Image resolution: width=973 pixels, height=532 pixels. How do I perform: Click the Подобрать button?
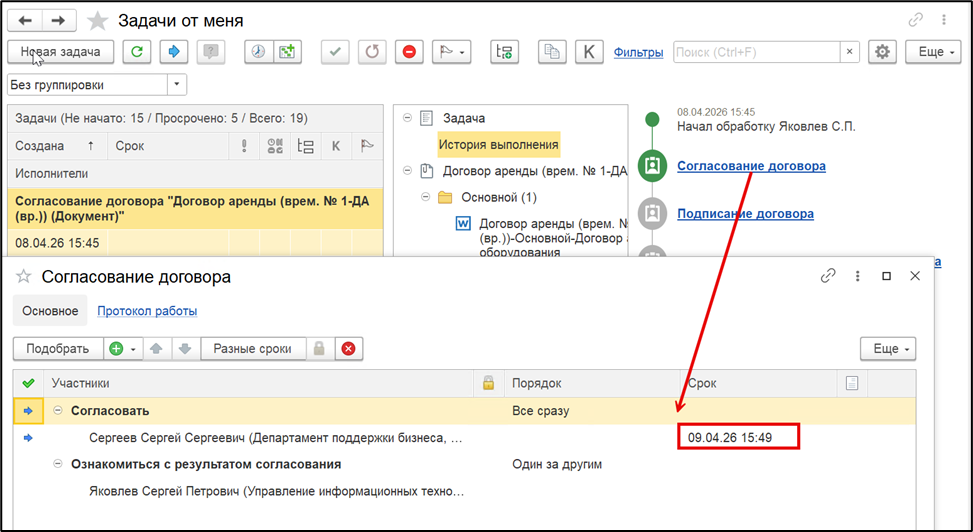coord(58,349)
